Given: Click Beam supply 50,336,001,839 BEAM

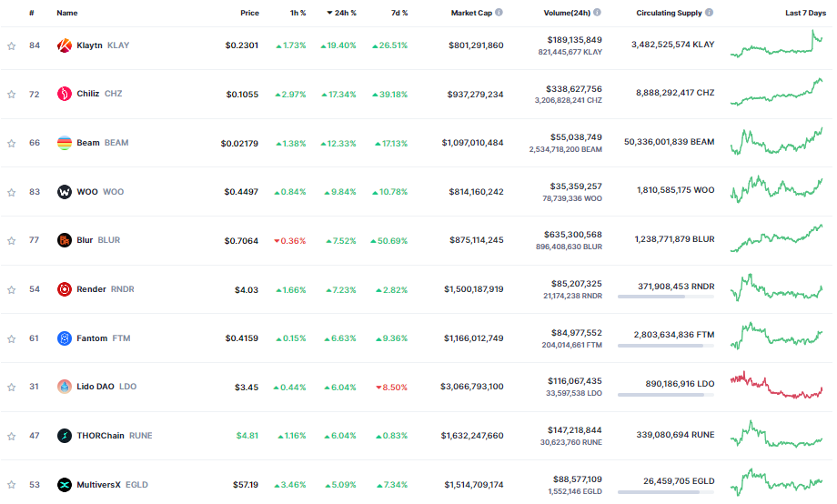Looking at the screenshot, I should coord(670,142).
